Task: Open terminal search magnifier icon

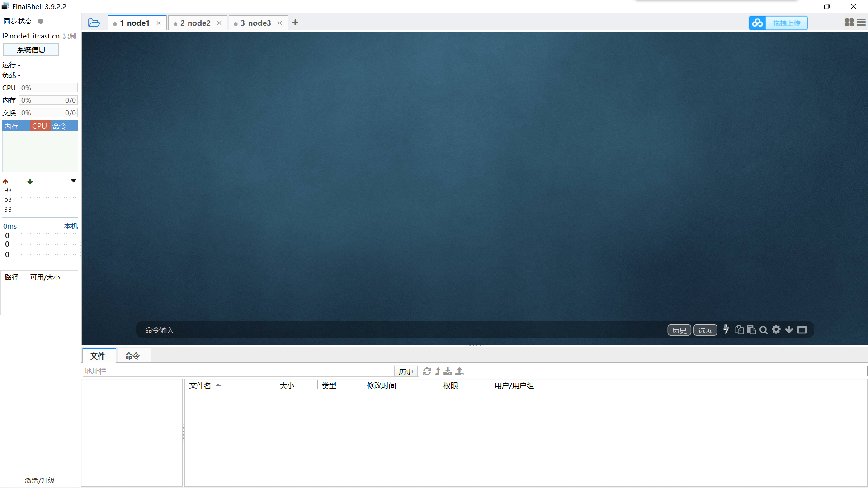Action: [764, 330]
